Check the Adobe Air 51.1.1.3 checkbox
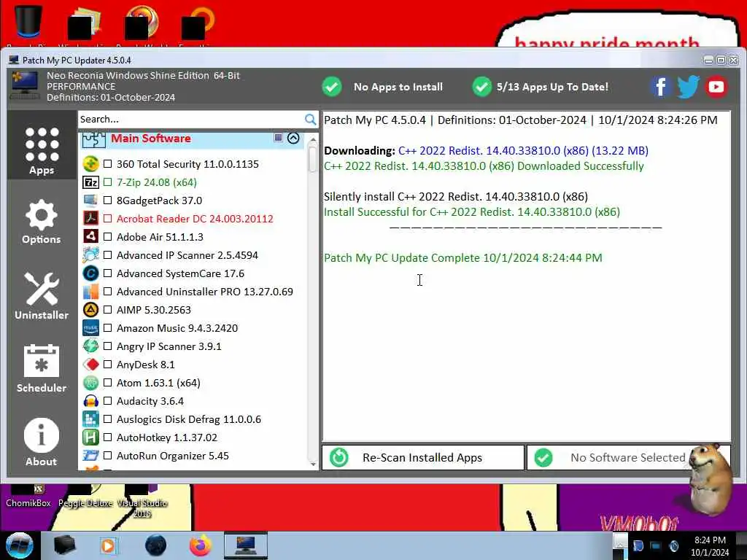This screenshot has height=560, width=747. (x=108, y=237)
